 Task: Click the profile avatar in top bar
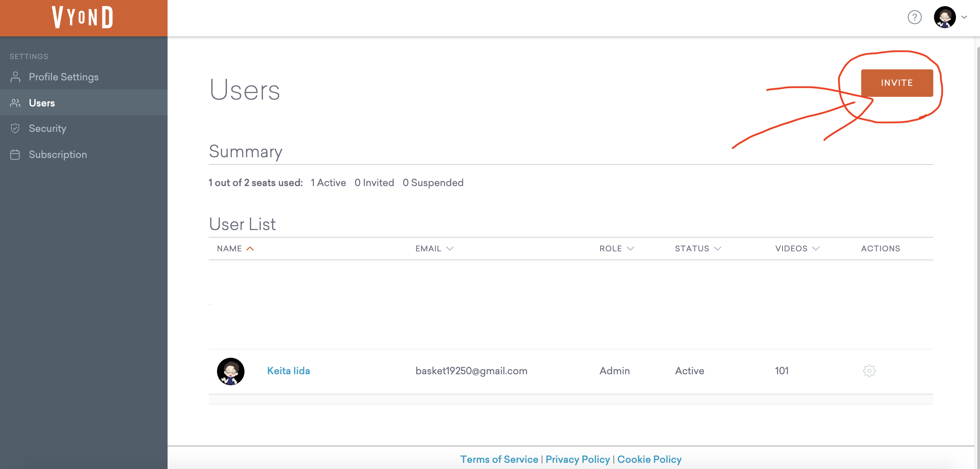[945, 17]
